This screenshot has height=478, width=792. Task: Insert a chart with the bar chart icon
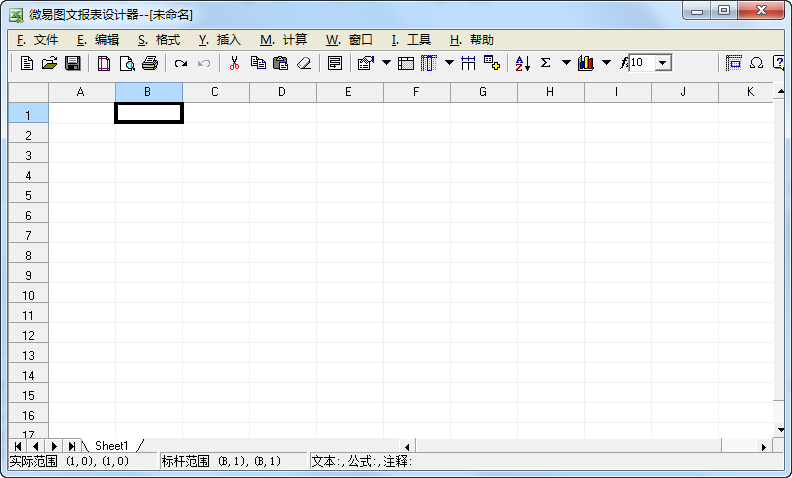point(586,63)
